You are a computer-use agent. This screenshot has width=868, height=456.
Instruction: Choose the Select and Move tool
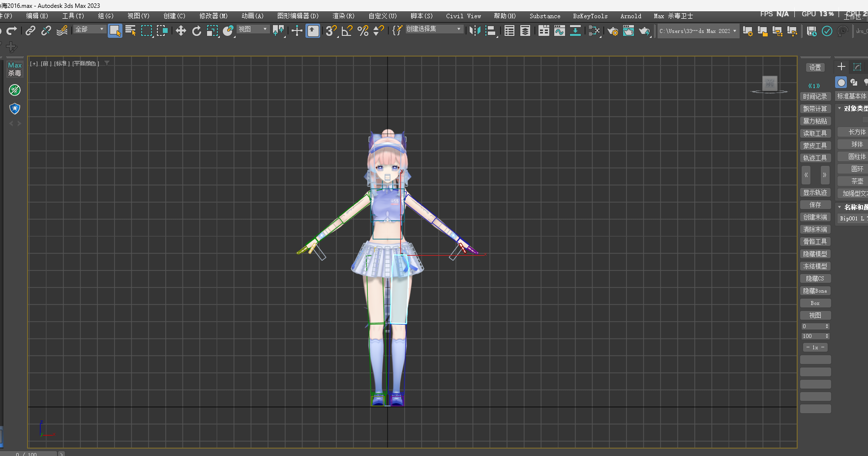[181, 31]
